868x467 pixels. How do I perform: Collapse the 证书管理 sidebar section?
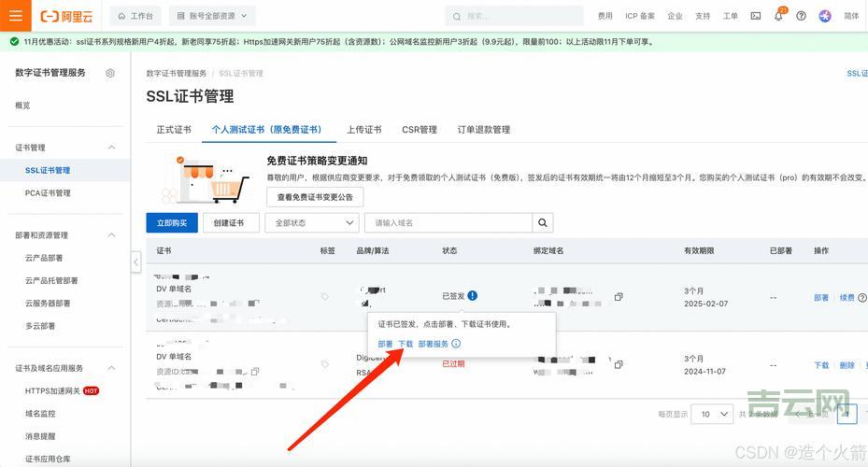point(111,148)
